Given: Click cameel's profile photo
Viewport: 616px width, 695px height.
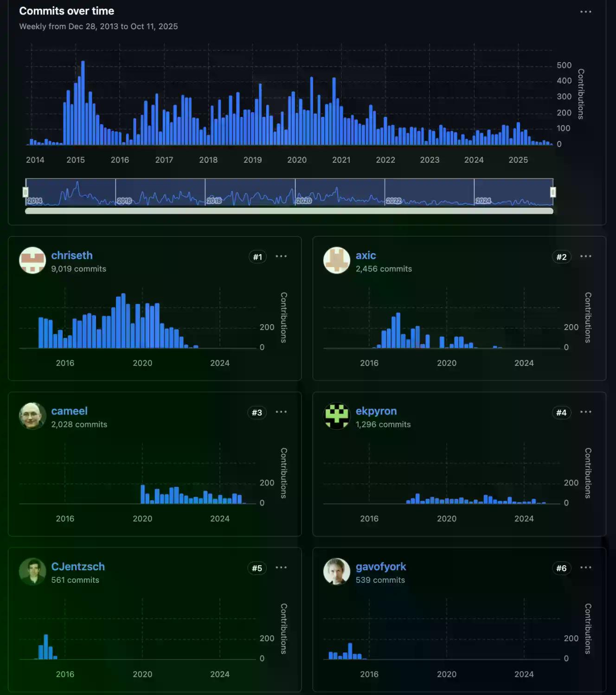Looking at the screenshot, I should [32, 416].
